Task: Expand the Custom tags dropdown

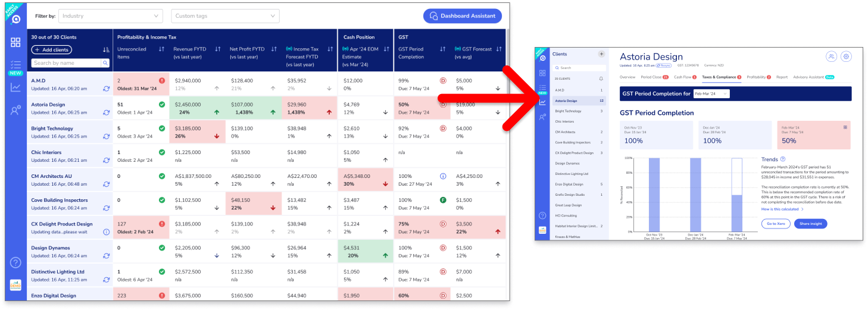Action: (225, 16)
